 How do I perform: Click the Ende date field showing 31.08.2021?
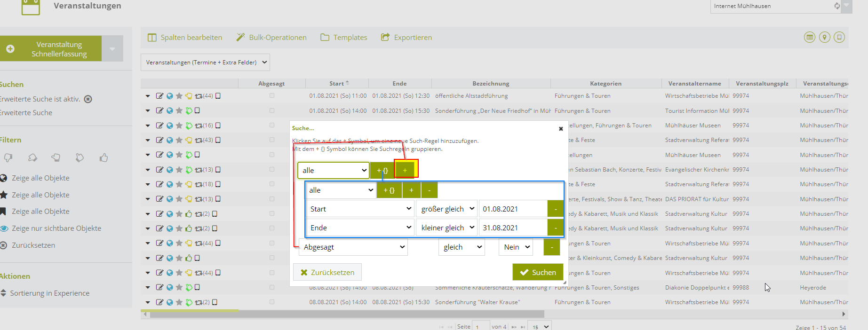[513, 228]
